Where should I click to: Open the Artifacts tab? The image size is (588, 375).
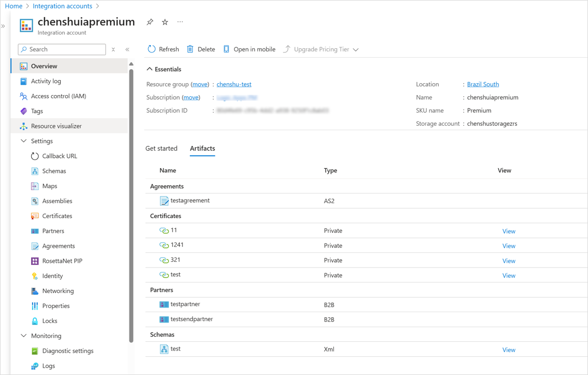(202, 148)
